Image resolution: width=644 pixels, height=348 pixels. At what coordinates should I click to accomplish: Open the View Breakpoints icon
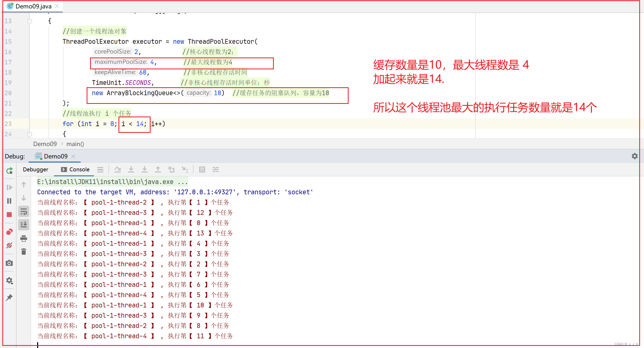[x=9, y=232]
